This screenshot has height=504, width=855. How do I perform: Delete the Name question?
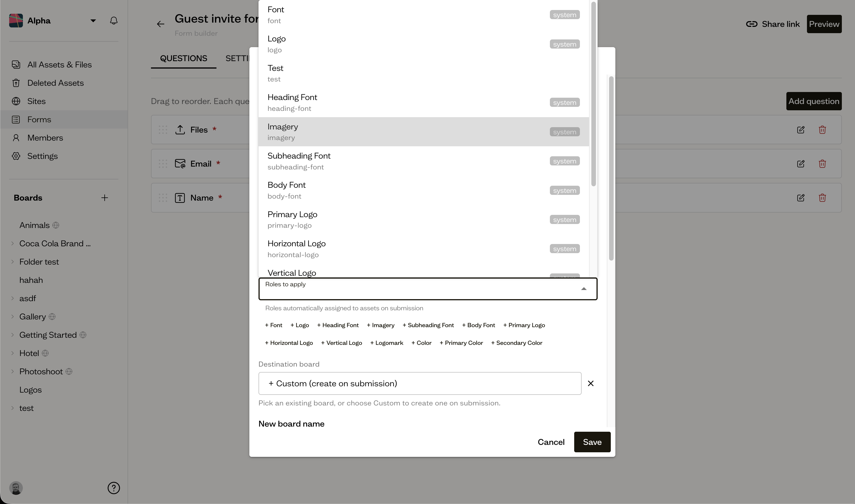[x=822, y=198]
